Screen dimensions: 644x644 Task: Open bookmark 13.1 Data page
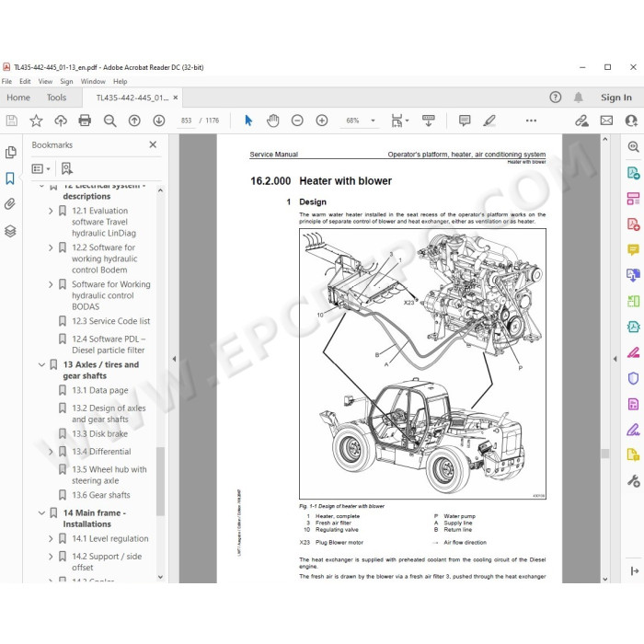click(x=100, y=390)
